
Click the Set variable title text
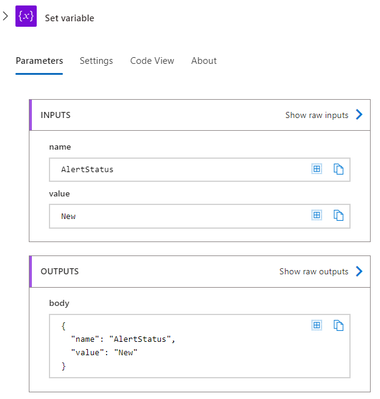click(69, 18)
